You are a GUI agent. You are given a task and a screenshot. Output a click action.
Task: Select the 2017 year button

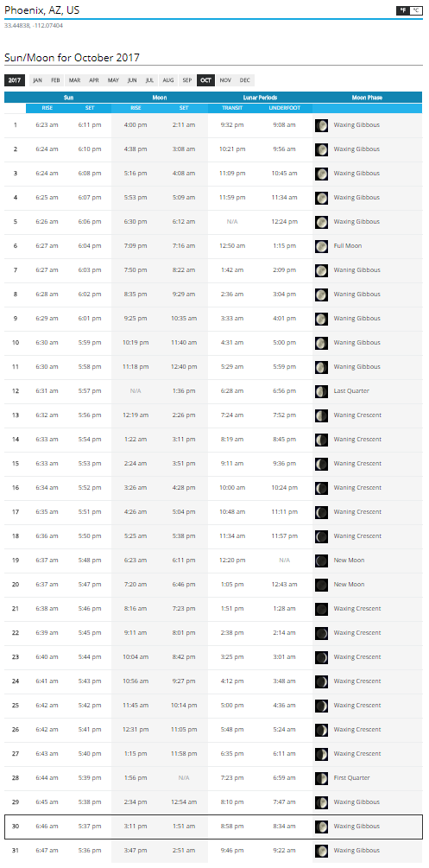[x=15, y=80]
